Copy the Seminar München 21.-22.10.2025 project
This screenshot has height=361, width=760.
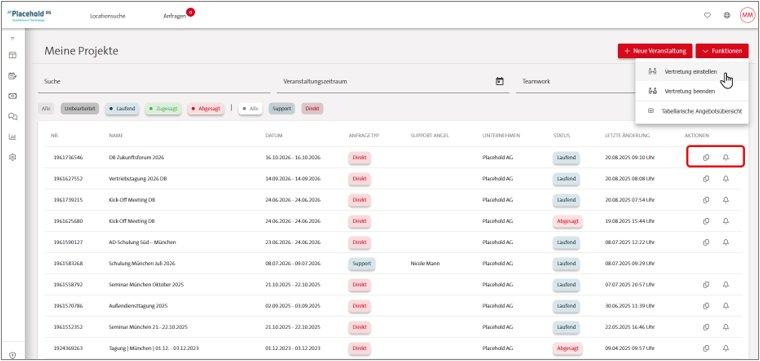(x=706, y=327)
